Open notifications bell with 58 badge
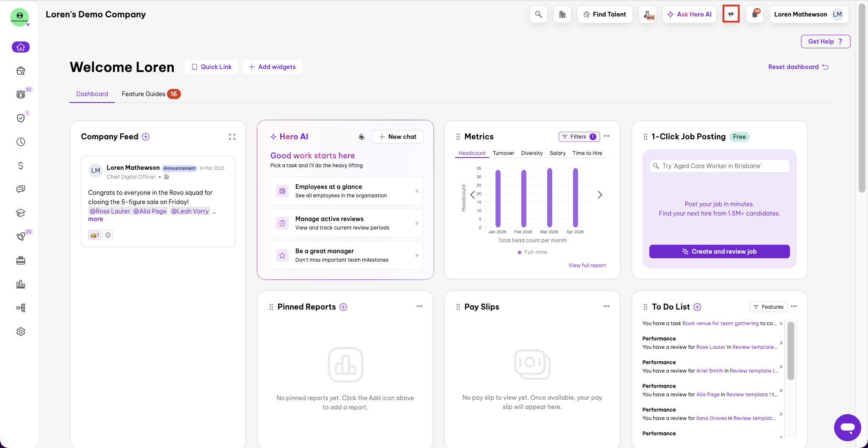The height and width of the screenshot is (448, 868). 755,14
